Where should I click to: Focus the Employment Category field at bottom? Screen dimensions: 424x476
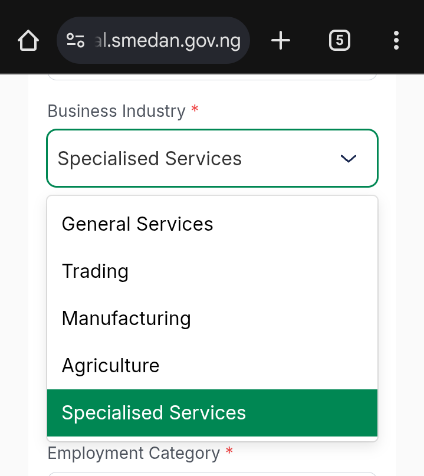click(212, 474)
